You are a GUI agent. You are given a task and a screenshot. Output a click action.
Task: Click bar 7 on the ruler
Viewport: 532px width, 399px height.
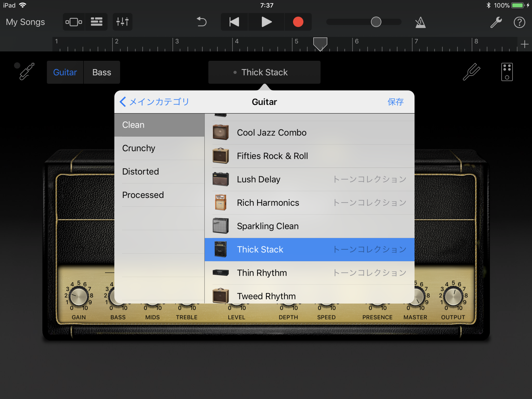click(x=416, y=41)
